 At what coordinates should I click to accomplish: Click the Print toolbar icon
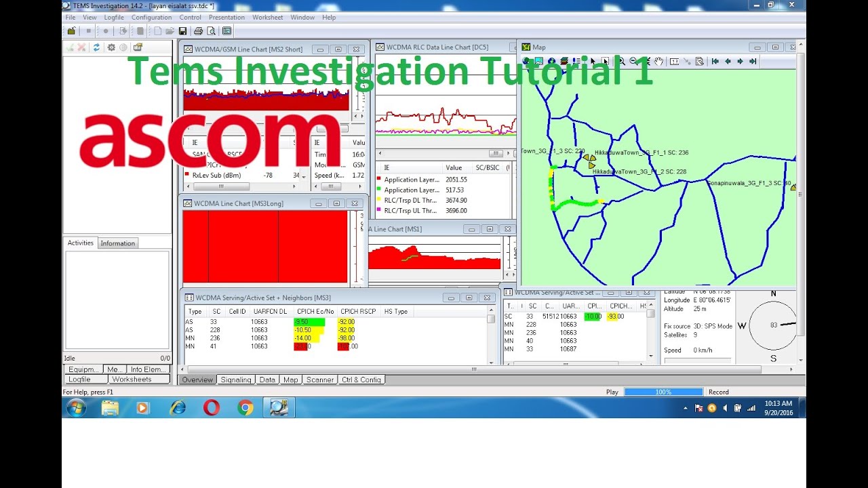(199, 30)
